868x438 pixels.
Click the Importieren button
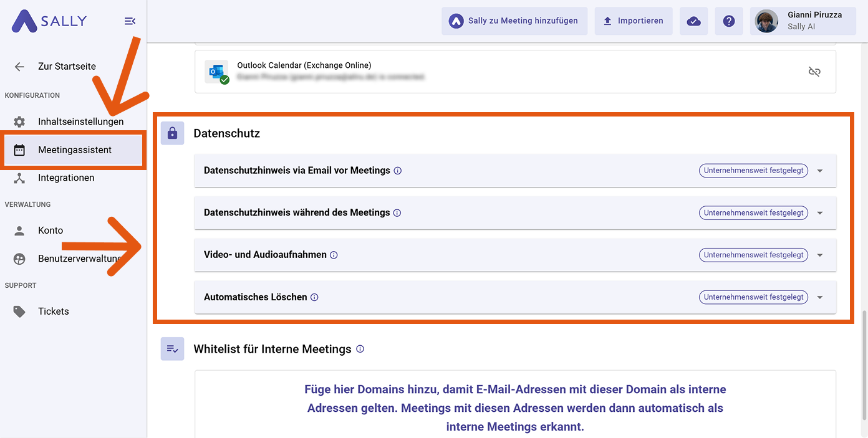[633, 21]
